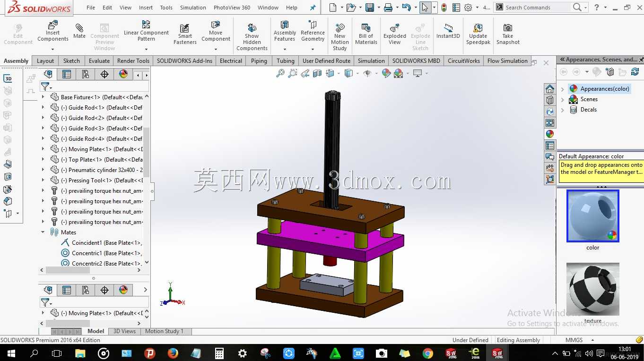This screenshot has height=361, width=644.
Task: Expand Decals folder in task pane
Action: click(x=563, y=110)
